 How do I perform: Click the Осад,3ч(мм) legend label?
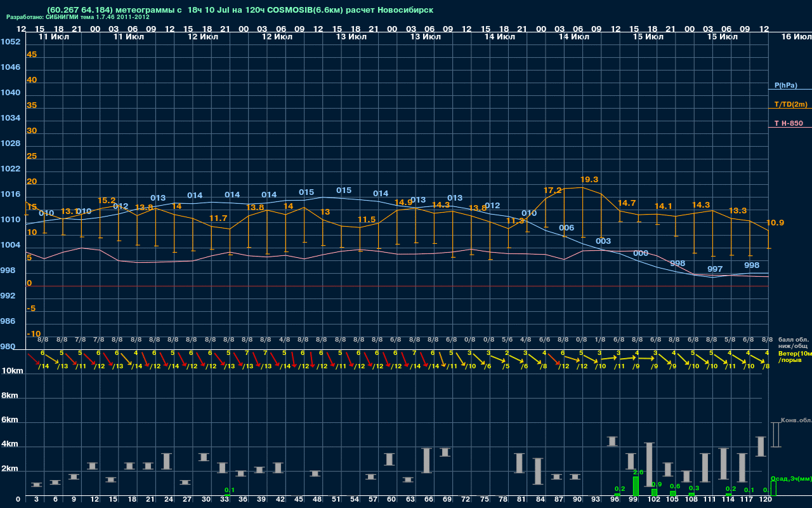click(x=791, y=478)
